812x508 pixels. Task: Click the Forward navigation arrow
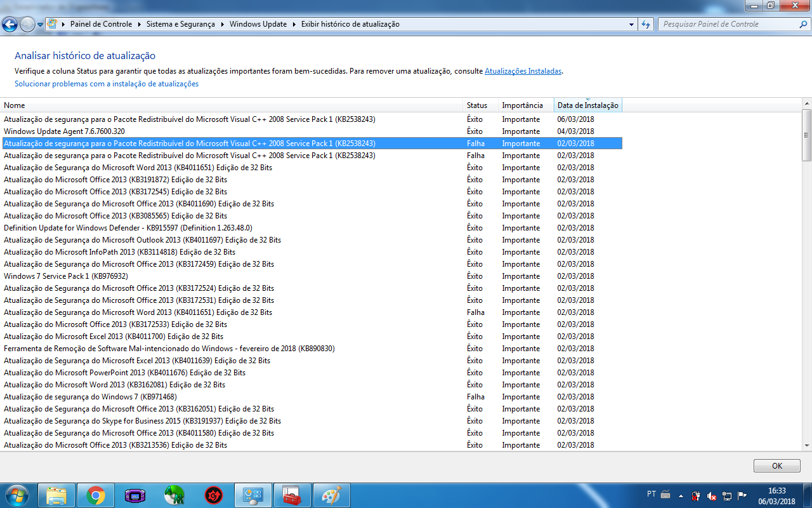(x=27, y=25)
